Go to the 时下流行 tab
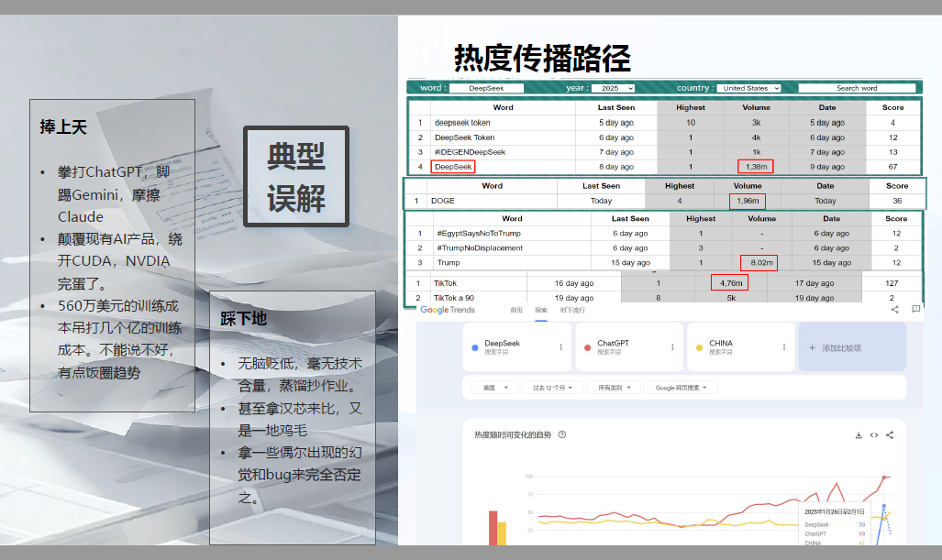The image size is (942, 560). tap(572, 311)
